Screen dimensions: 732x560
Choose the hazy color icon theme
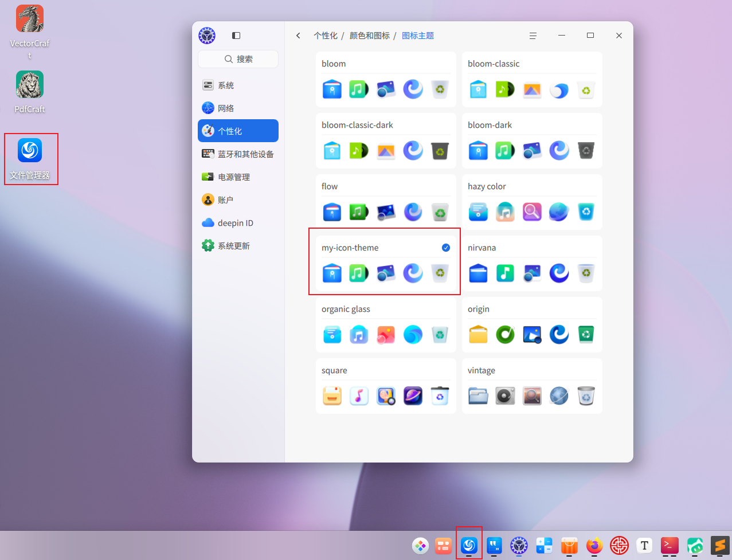pos(532,202)
